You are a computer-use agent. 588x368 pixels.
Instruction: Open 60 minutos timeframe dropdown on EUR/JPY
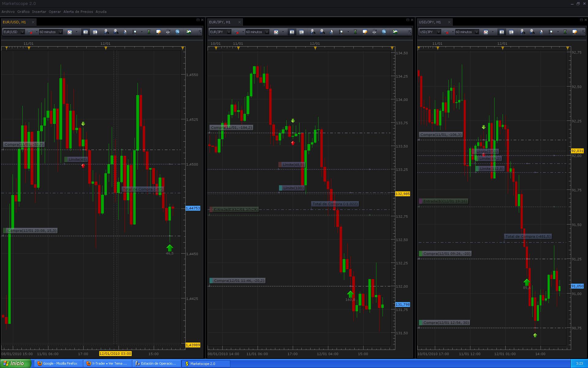267,32
